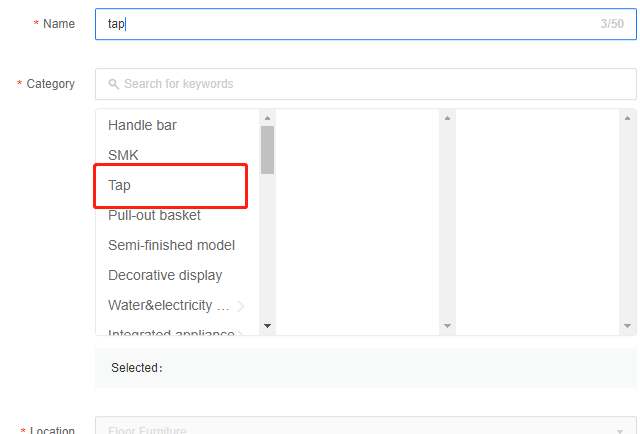Select the Decorative display category

(165, 275)
